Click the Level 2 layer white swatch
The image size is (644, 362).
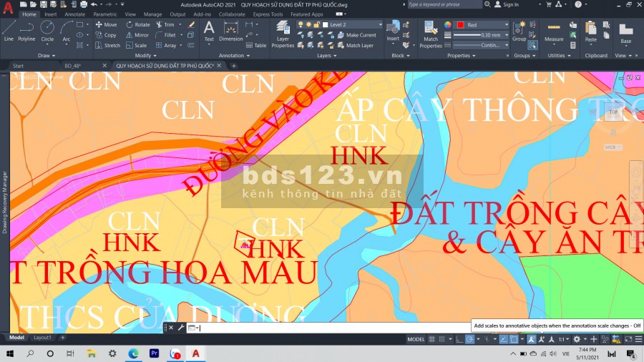326,24
